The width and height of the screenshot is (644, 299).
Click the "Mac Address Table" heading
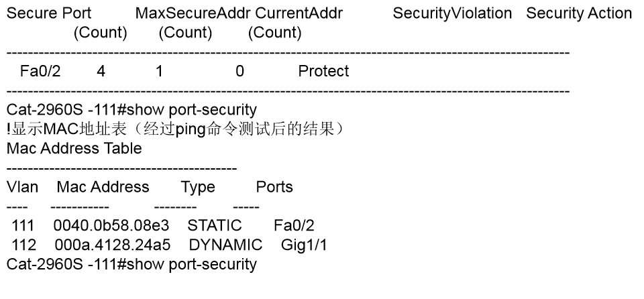point(74,148)
